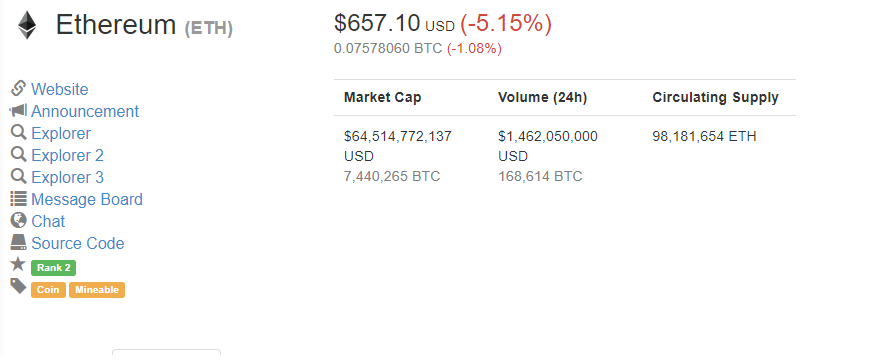Open the Explorer 2 link
Viewport: 879px width, 363px height.
pos(67,155)
